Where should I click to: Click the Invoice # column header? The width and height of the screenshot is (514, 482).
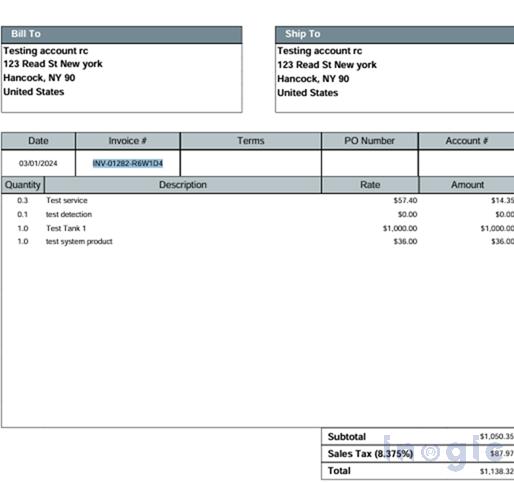pyautogui.click(x=128, y=141)
